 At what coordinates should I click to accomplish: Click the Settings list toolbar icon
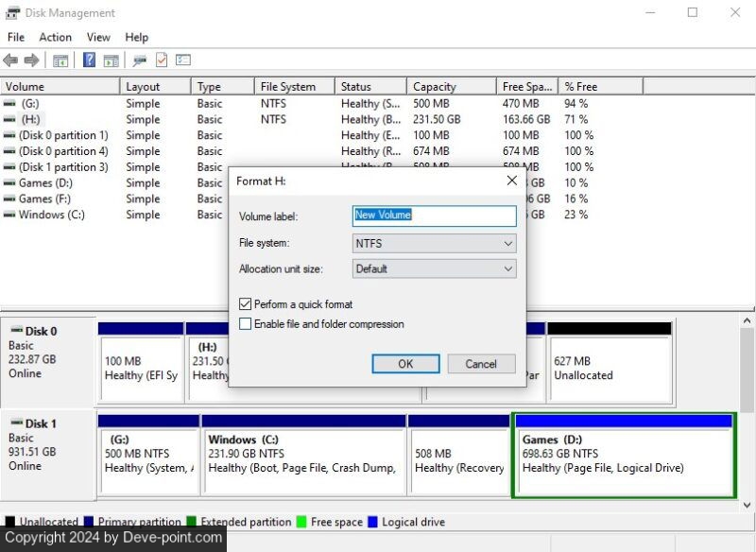(x=183, y=60)
